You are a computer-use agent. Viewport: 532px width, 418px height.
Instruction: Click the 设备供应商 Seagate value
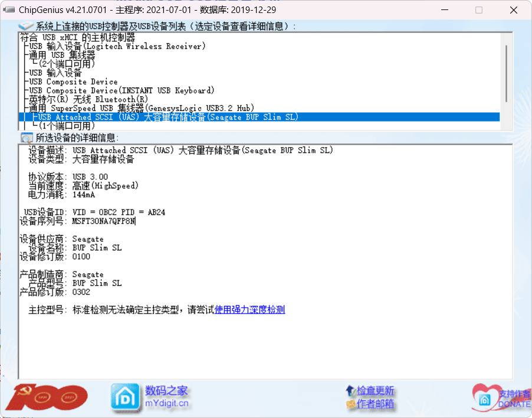click(88, 239)
